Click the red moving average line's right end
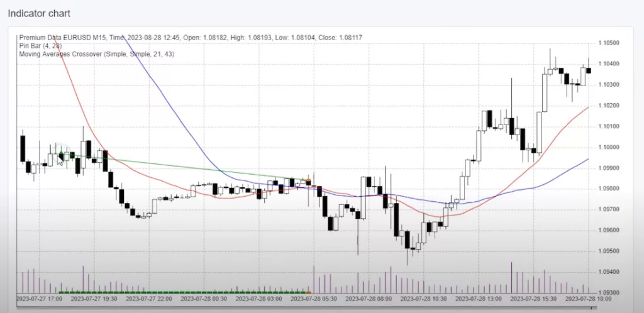644x313 pixels. click(x=587, y=107)
